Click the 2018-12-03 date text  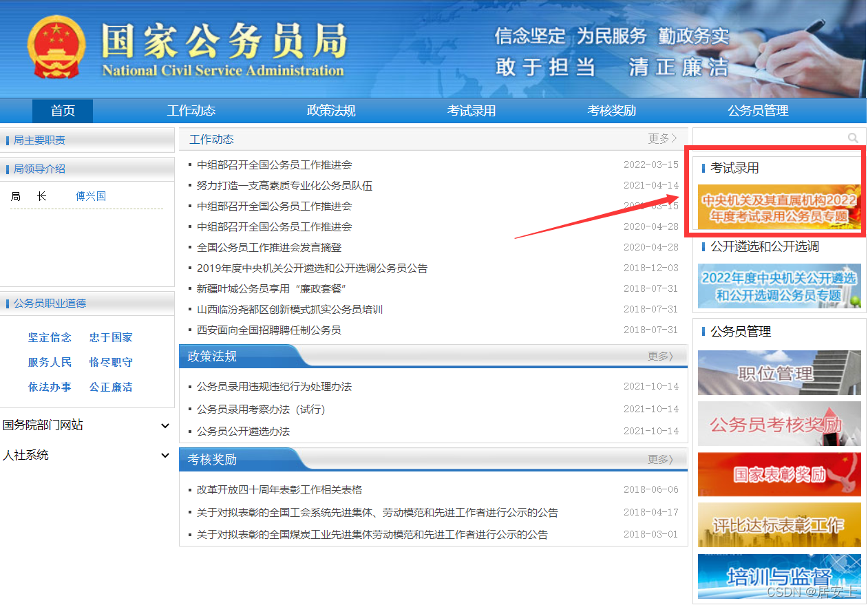(651, 268)
